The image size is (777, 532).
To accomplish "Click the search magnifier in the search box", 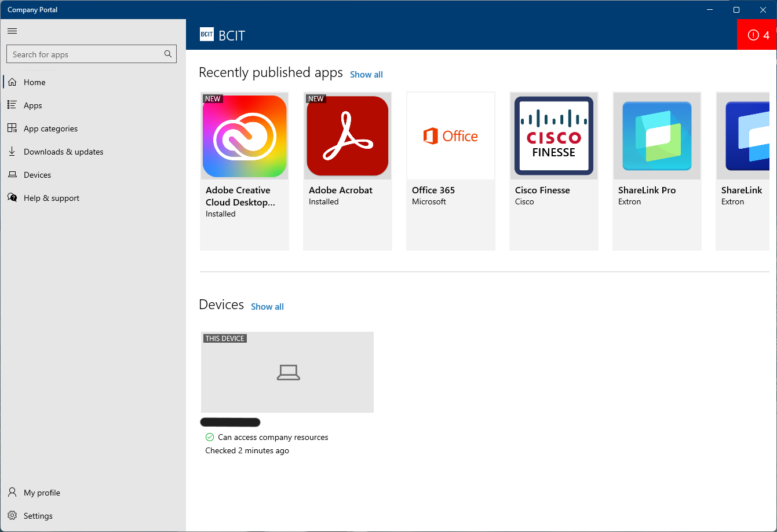I will point(167,54).
